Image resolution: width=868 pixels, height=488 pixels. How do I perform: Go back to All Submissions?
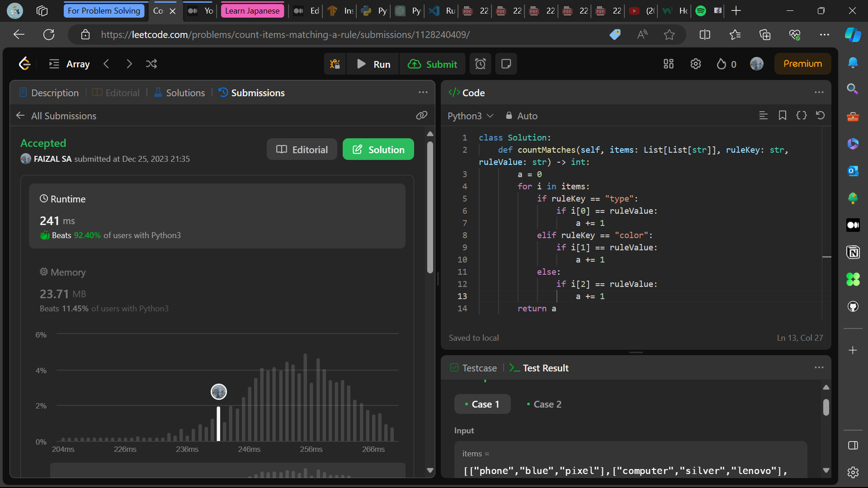[57, 116]
